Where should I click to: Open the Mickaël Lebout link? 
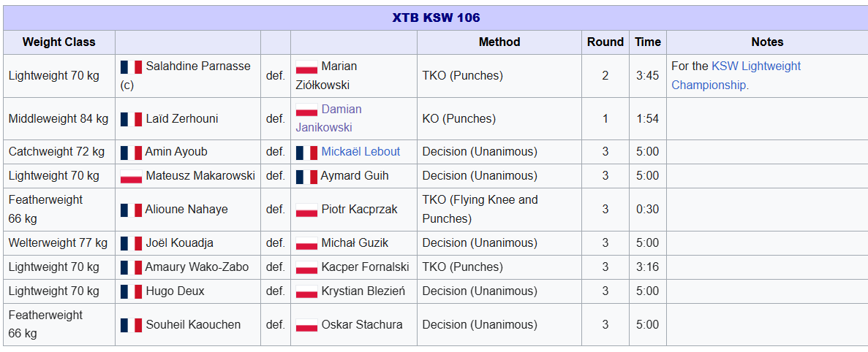(x=361, y=151)
